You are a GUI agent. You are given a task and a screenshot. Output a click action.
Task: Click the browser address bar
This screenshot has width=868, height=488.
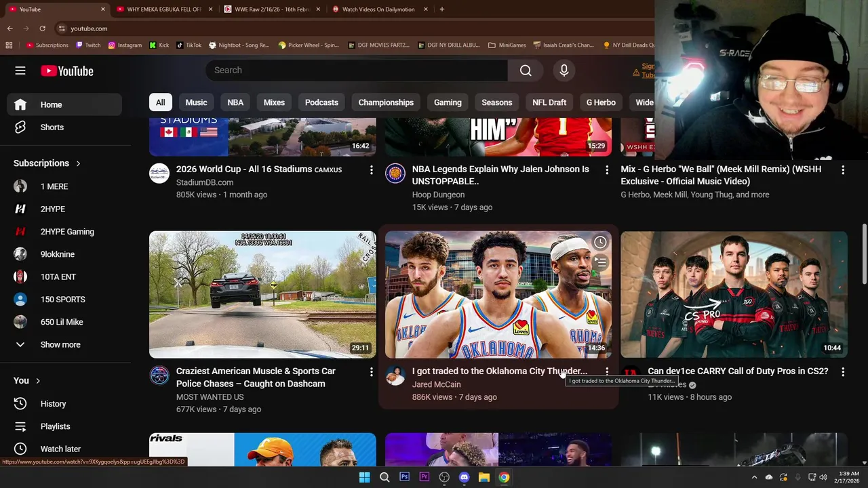click(353, 28)
